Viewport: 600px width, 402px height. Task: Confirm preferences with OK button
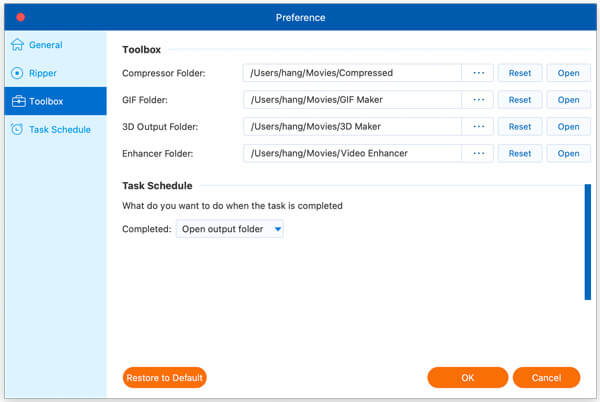click(x=467, y=378)
